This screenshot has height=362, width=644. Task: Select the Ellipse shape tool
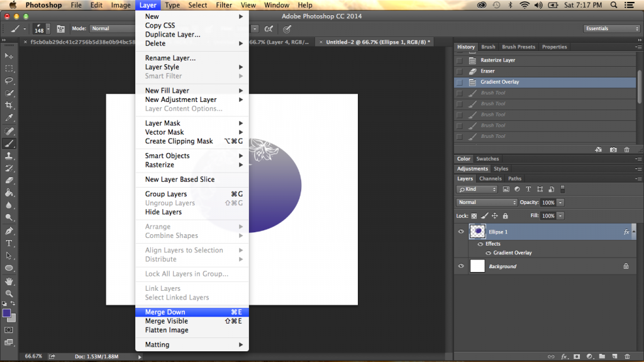pyautogui.click(x=9, y=268)
